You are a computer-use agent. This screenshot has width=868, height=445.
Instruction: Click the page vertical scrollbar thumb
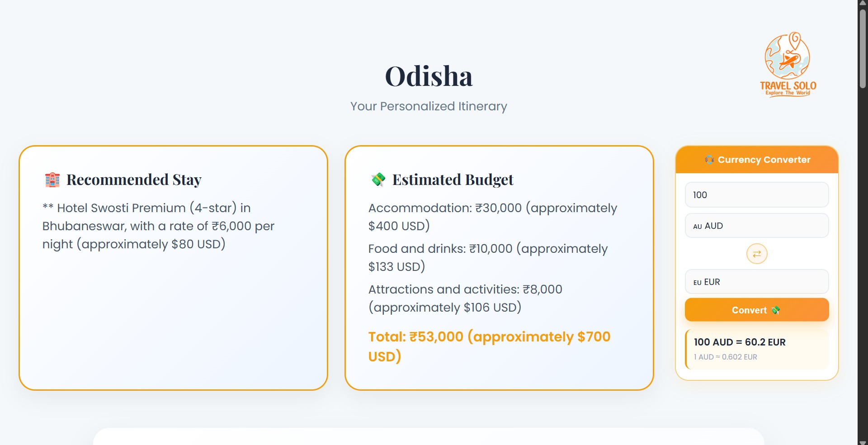click(x=863, y=48)
